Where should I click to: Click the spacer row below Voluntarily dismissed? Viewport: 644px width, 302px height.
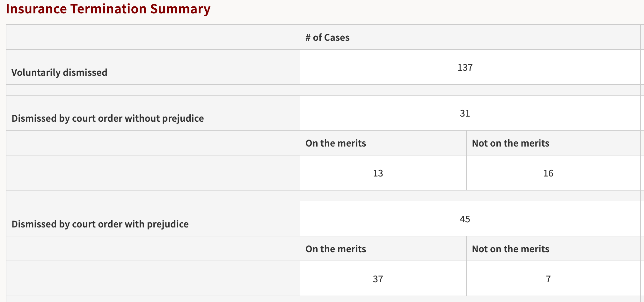click(323, 90)
